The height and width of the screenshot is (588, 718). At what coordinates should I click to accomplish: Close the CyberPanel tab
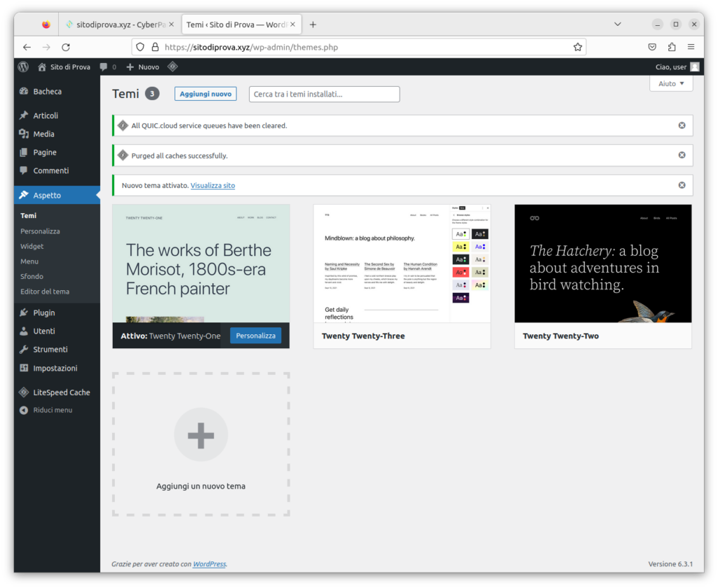(x=171, y=25)
